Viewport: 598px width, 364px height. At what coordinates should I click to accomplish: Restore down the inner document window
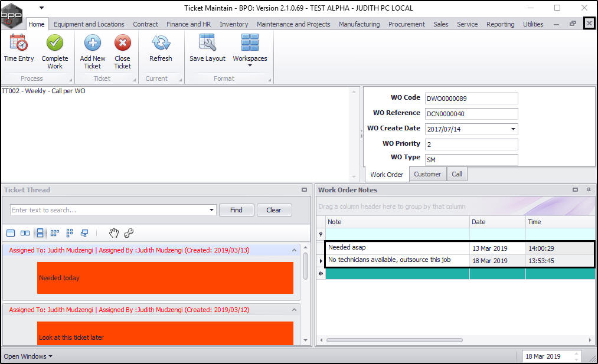click(x=573, y=24)
